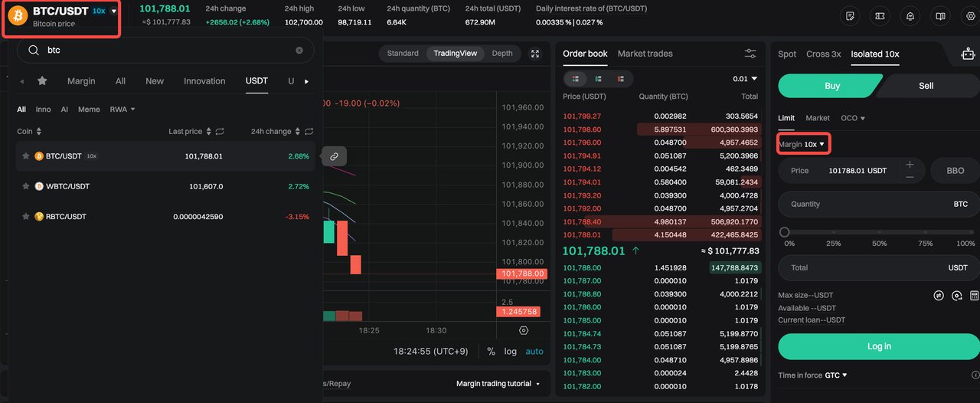Click the borrow/repay icon in order panel
980x403 pixels.
[x=957, y=295]
